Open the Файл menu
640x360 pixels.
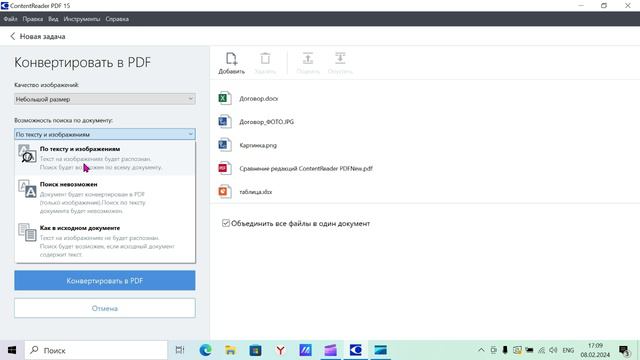tap(10, 19)
